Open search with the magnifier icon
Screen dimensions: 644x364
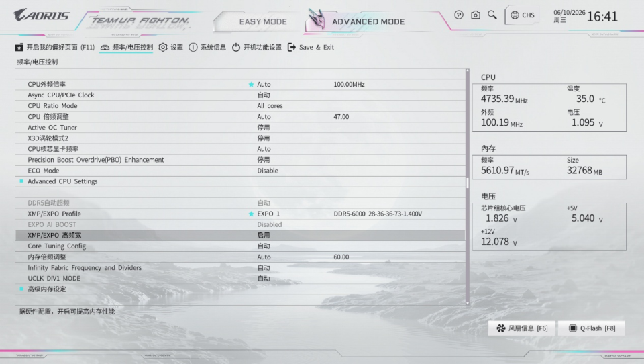point(492,15)
